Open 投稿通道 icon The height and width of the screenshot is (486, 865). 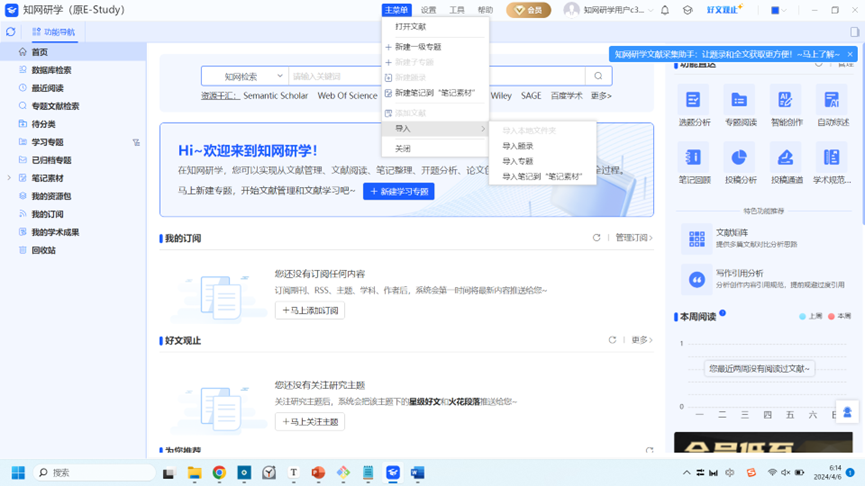(x=786, y=158)
